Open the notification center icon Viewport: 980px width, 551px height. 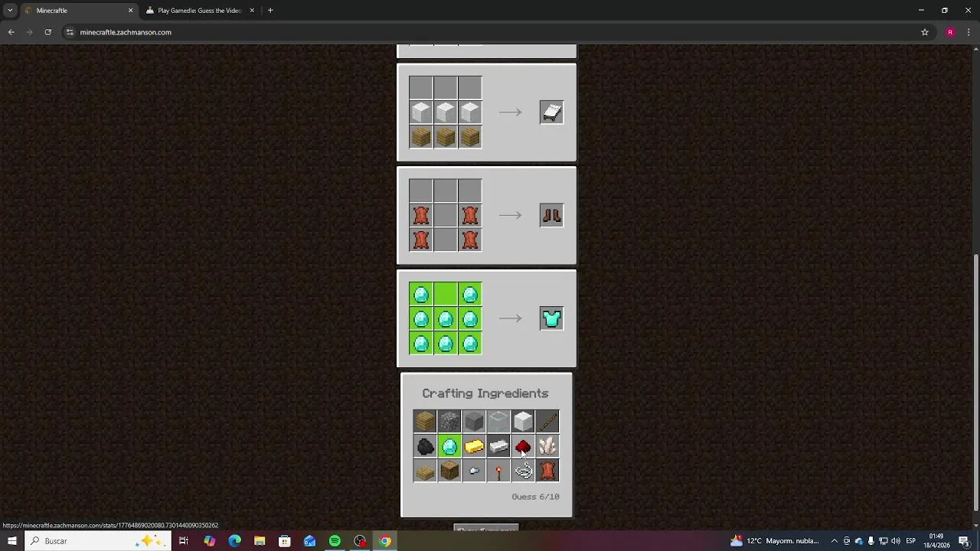(x=964, y=541)
